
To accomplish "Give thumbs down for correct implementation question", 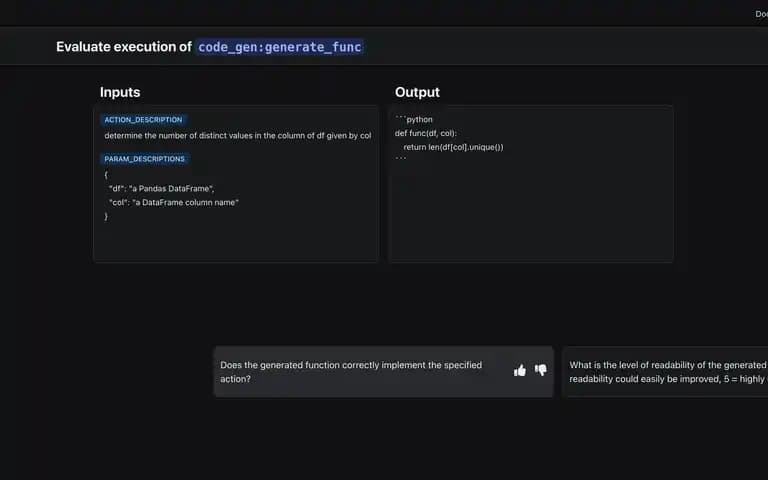I will point(541,370).
